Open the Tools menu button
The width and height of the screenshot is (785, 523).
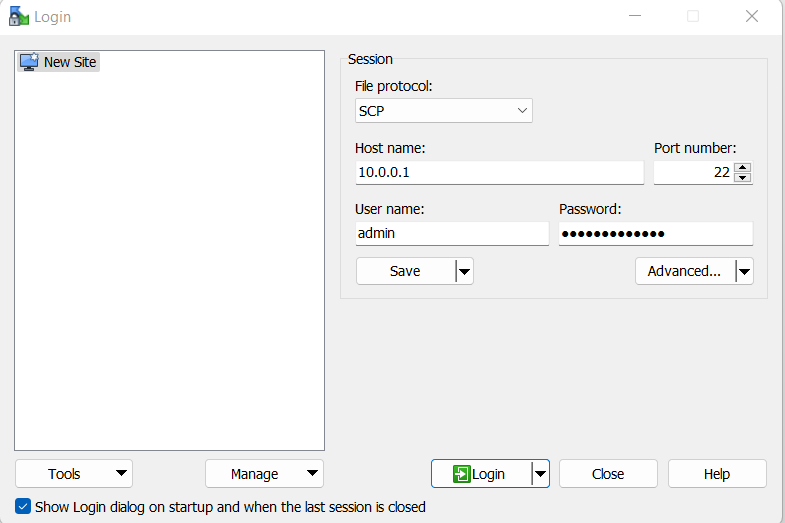(x=74, y=474)
